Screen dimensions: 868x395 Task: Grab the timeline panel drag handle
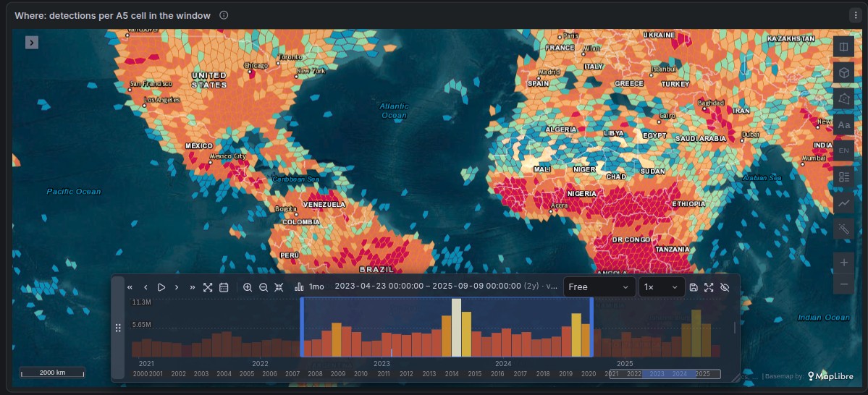point(118,328)
